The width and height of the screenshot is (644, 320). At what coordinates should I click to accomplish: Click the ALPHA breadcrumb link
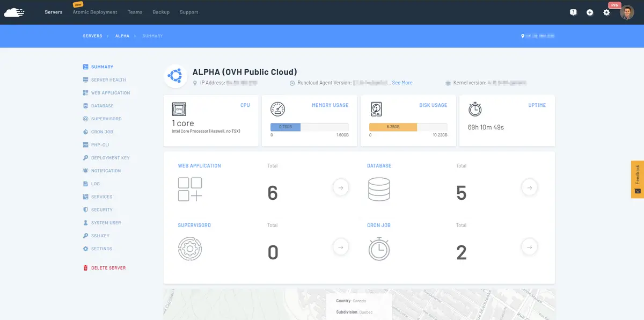pyautogui.click(x=122, y=36)
